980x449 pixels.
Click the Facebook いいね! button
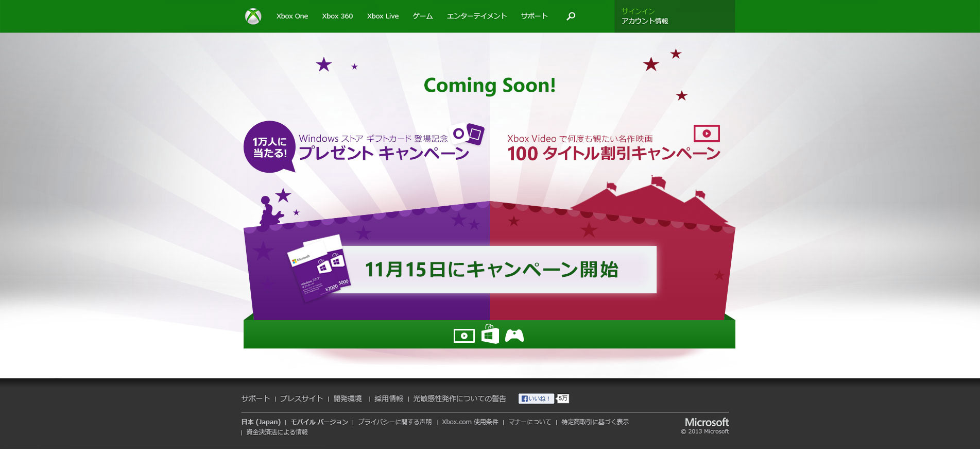click(x=536, y=398)
